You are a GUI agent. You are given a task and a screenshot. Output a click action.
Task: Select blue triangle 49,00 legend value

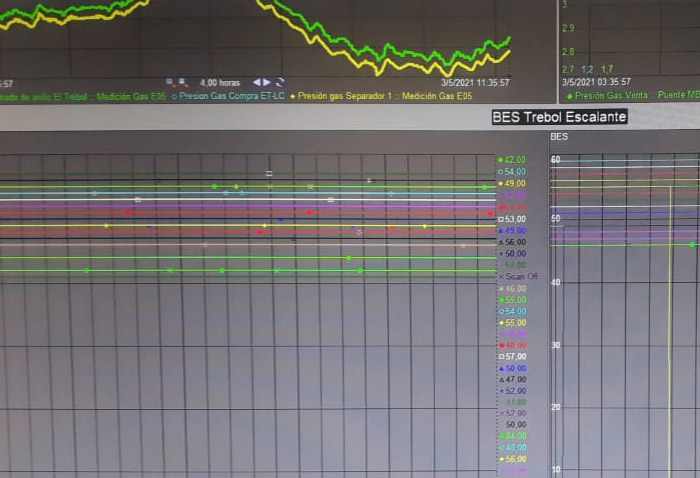[x=512, y=231]
